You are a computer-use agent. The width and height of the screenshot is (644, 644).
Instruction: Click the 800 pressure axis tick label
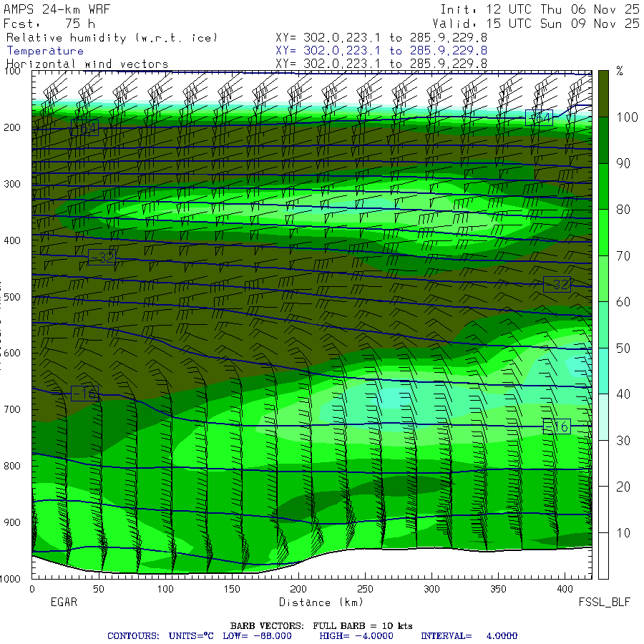(12, 466)
